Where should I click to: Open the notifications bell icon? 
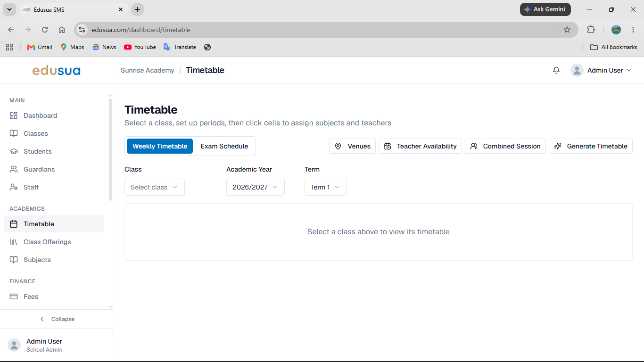556,70
